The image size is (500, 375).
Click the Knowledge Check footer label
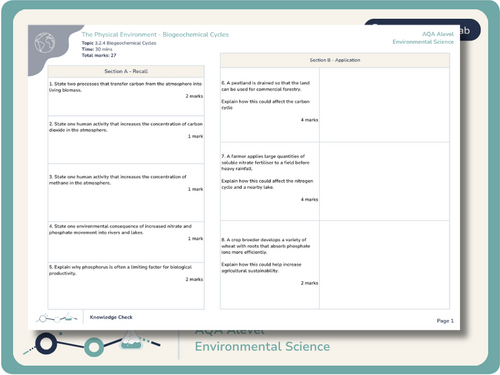coord(111,317)
